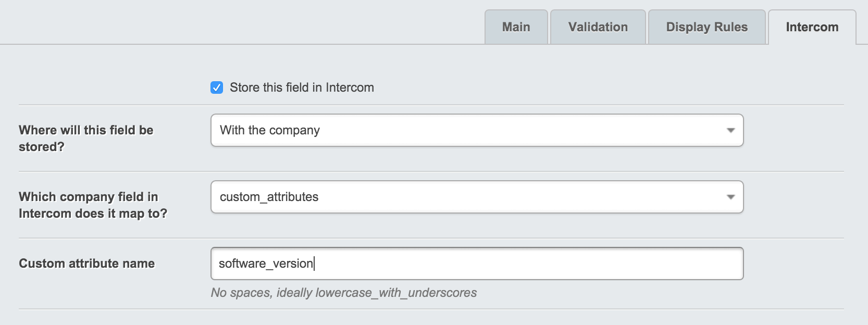Click the 'No spaces, ideally lowercase_with_underscores' hint
868x325 pixels.
343,293
